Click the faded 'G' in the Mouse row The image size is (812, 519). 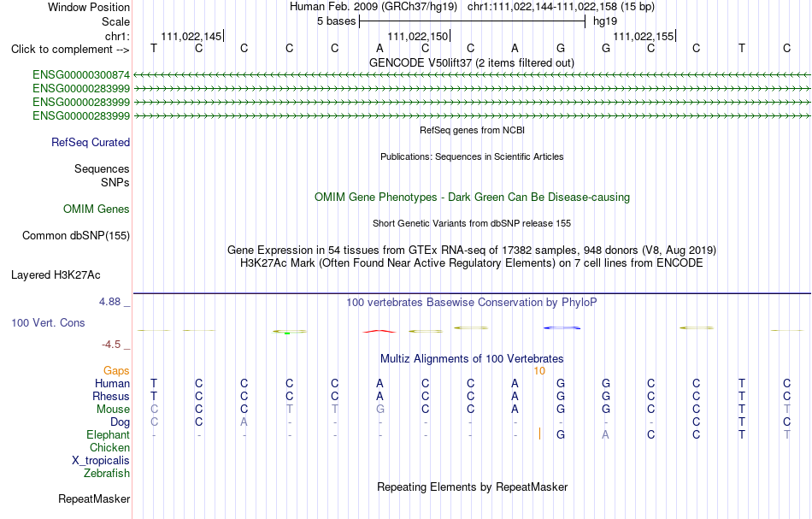(x=380, y=410)
